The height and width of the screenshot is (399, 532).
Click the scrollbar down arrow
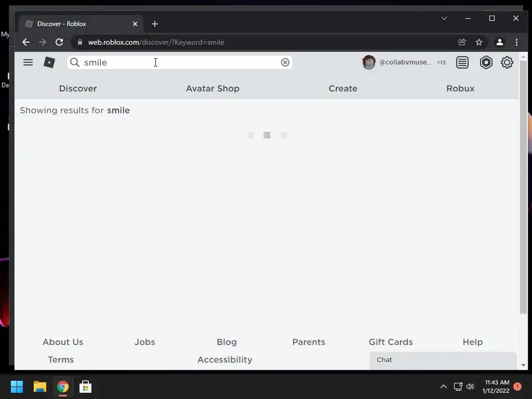point(523,365)
